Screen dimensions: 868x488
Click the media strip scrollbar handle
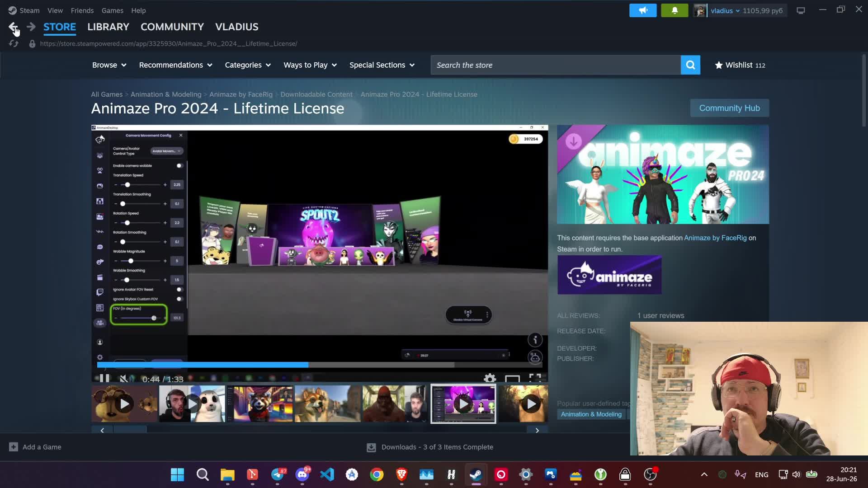pos(130,430)
